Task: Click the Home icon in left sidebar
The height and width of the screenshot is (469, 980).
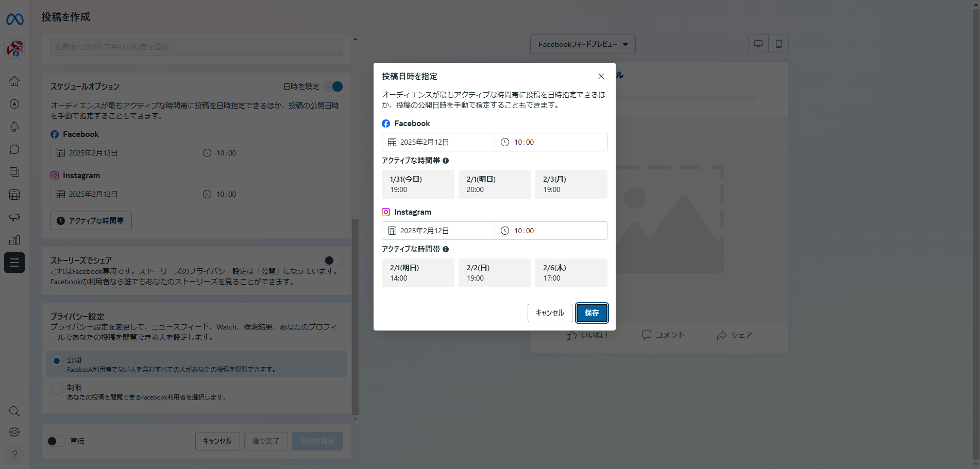Action: point(14,81)
